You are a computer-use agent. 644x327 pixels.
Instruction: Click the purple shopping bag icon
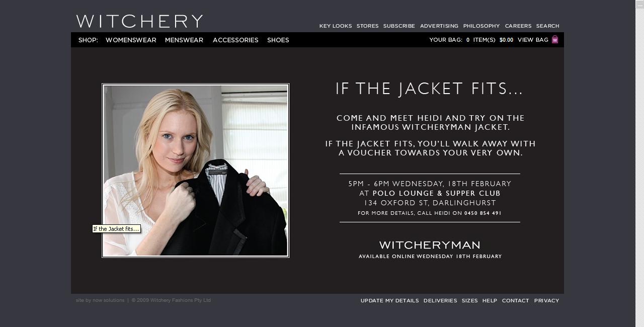click(555, 40)
